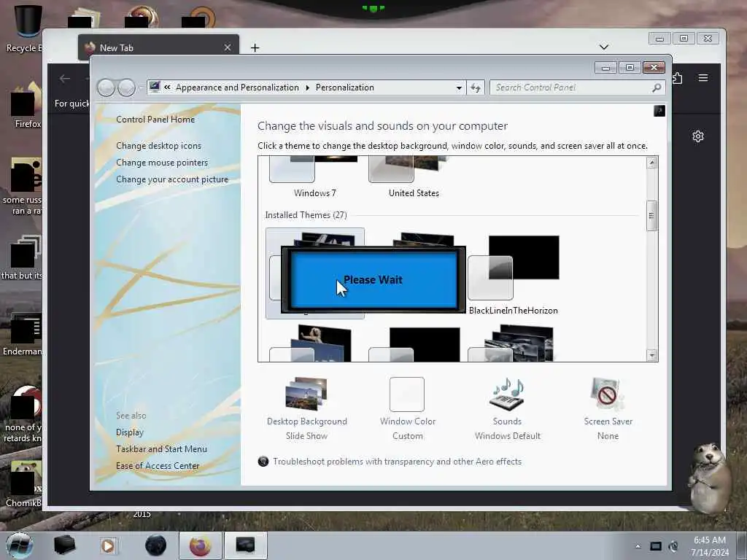
Task: Click the volume icon in system tray
Action: point(673,546)
